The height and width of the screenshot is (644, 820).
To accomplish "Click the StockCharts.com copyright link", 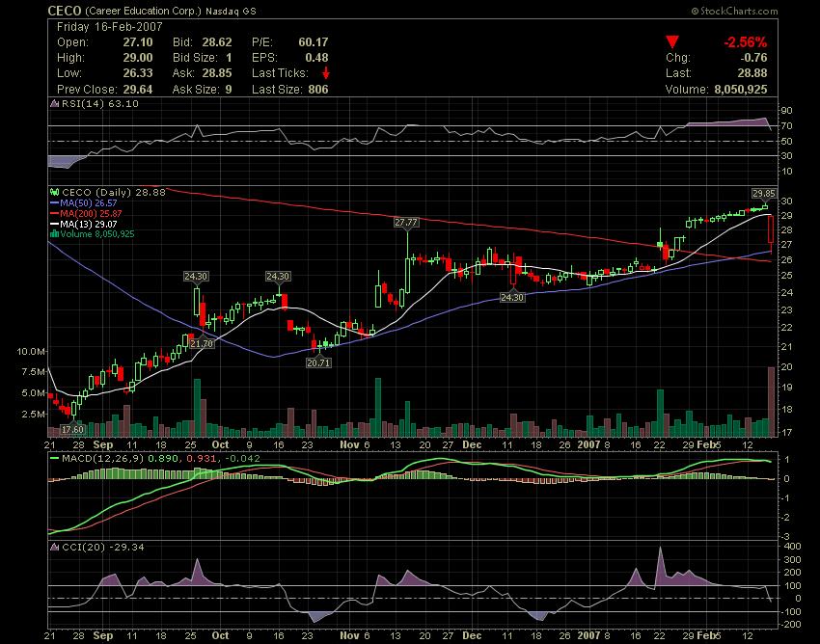I will pos(734,11).
